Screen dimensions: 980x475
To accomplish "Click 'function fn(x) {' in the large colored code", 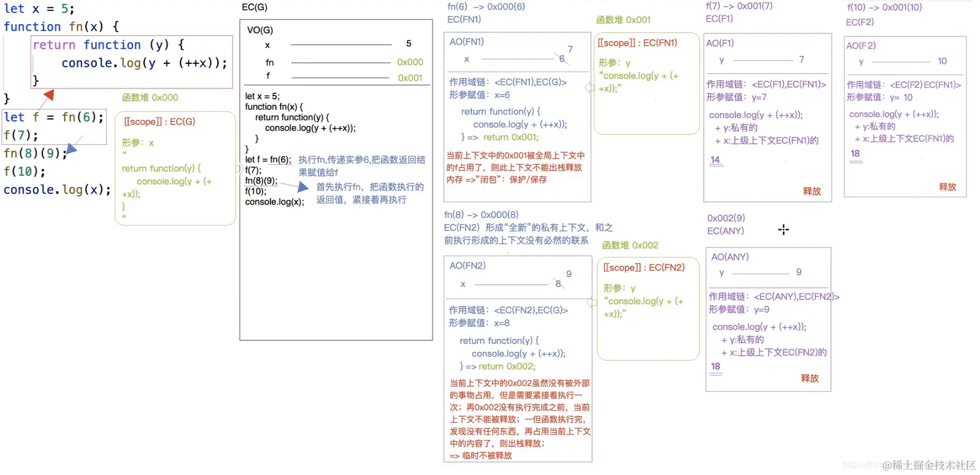I will [x=62, y=27].
